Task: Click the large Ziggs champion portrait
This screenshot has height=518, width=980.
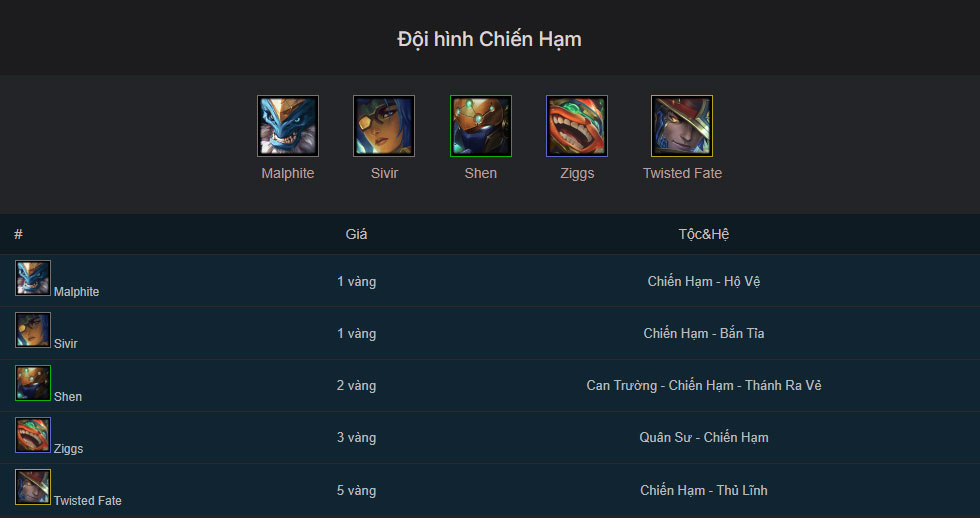Action: tap(577, 126)
